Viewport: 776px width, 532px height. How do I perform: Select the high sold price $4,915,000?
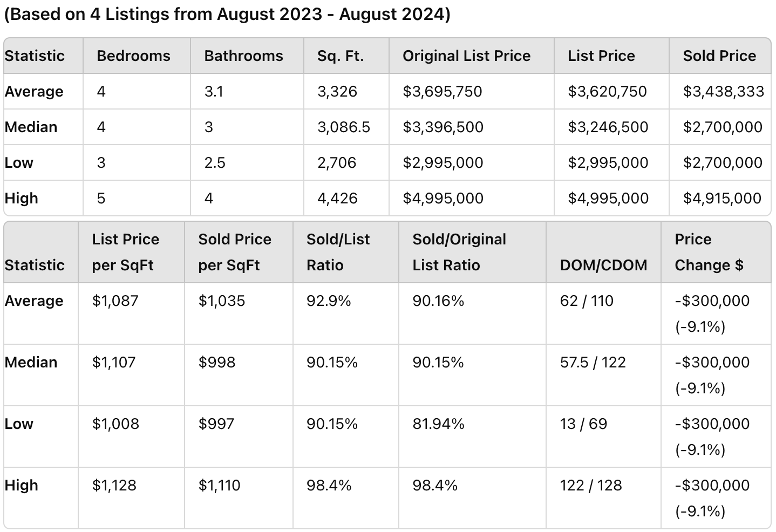(x=722, y=198)
